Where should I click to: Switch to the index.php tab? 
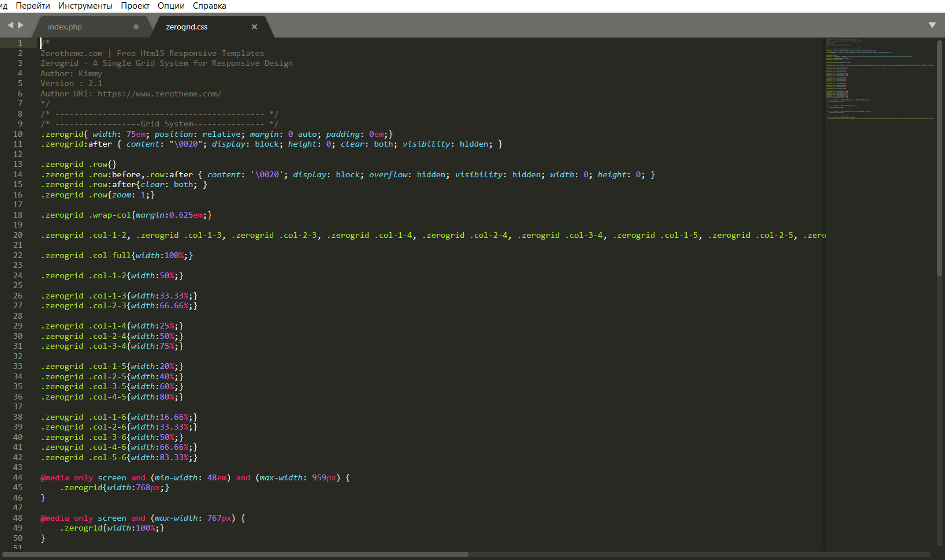(x=65, y=27)
